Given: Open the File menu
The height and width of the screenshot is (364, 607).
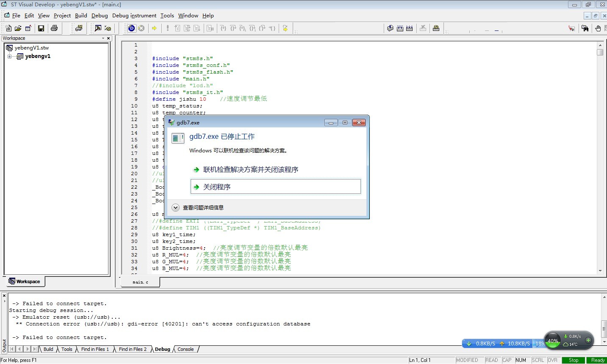Looking at the screenshot, I should coord(16,16).
